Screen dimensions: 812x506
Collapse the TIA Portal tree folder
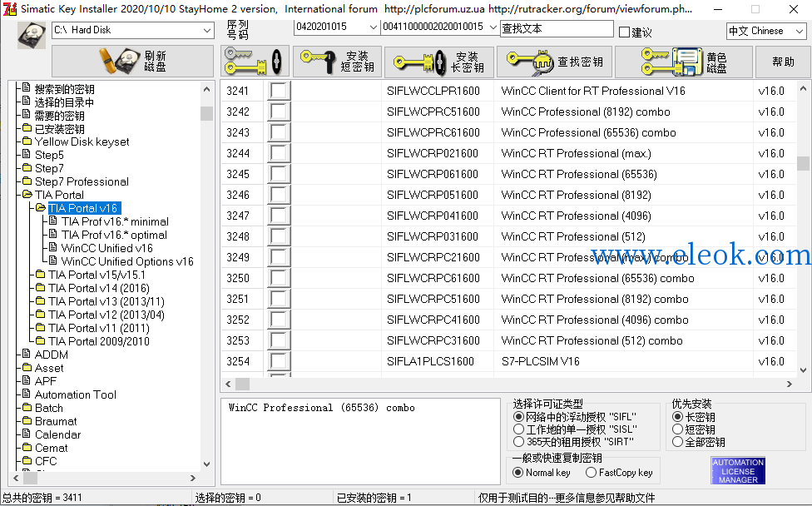(27, 194)
